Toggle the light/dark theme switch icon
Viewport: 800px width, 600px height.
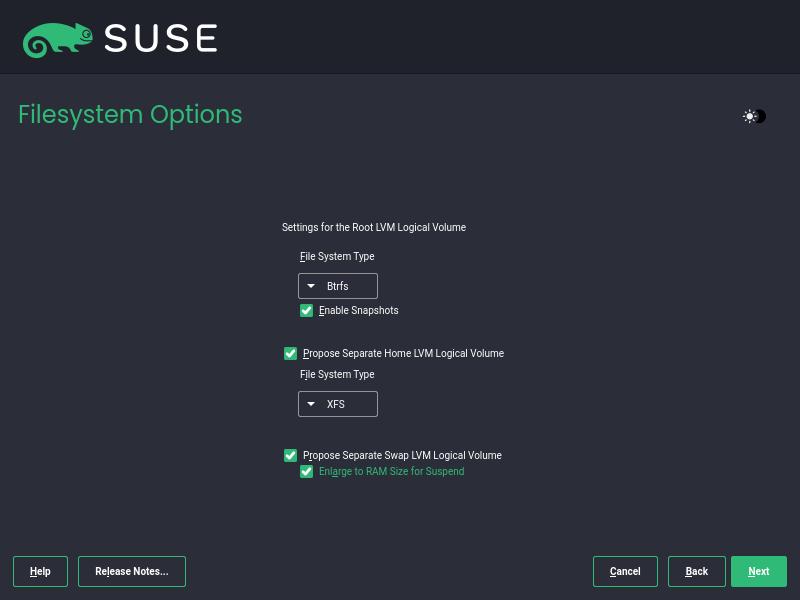pyautogui.click(x=754, y=116)
